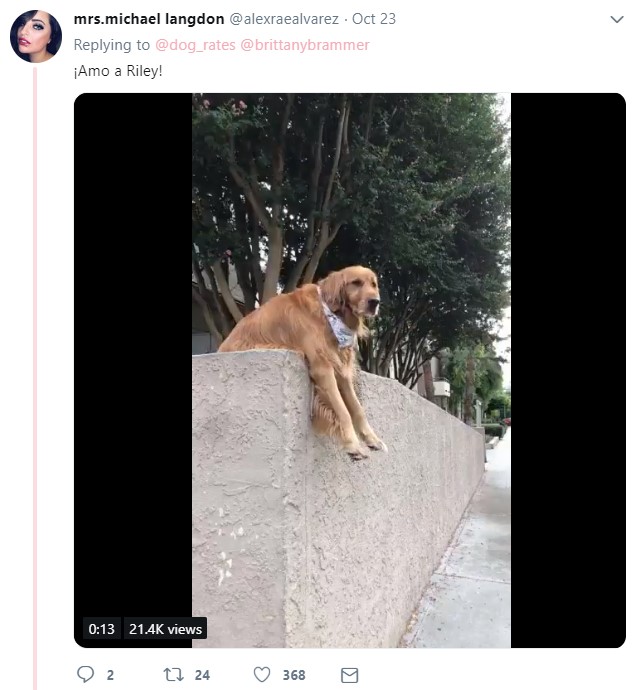Play the golden retriever video

click(x=350, y=370)
